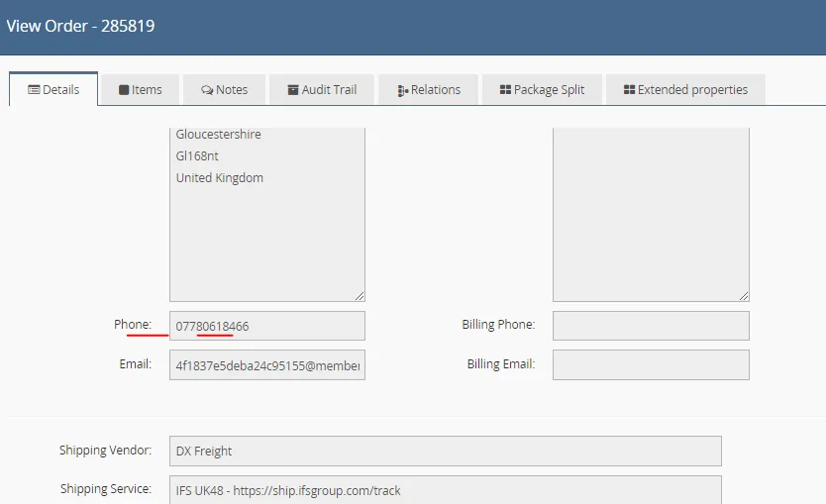826x504 pixels.
Task: Click the Extended properties grid icon
Action: (x=629, y=89)
